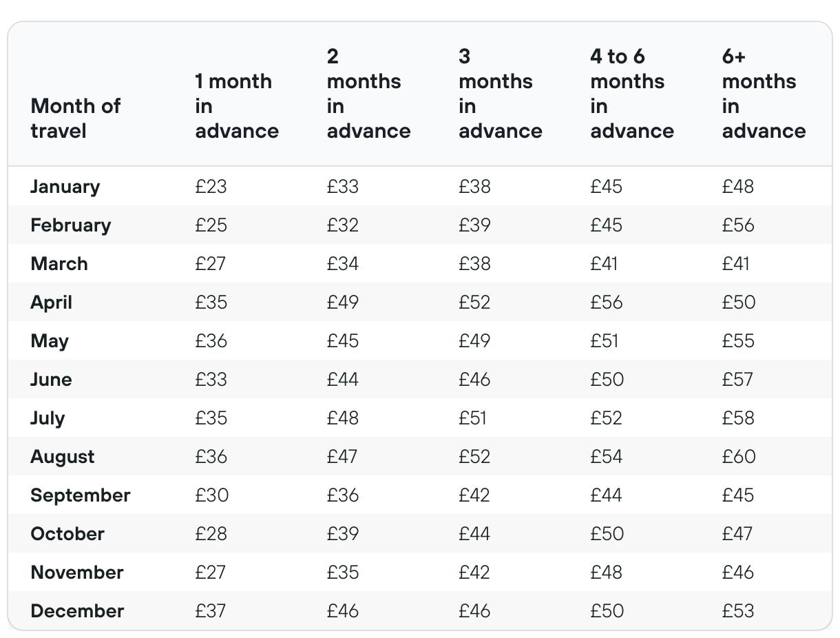The image size is (840, 638).
Task: Click April's £56 price cell
Action: click(606, 302)
